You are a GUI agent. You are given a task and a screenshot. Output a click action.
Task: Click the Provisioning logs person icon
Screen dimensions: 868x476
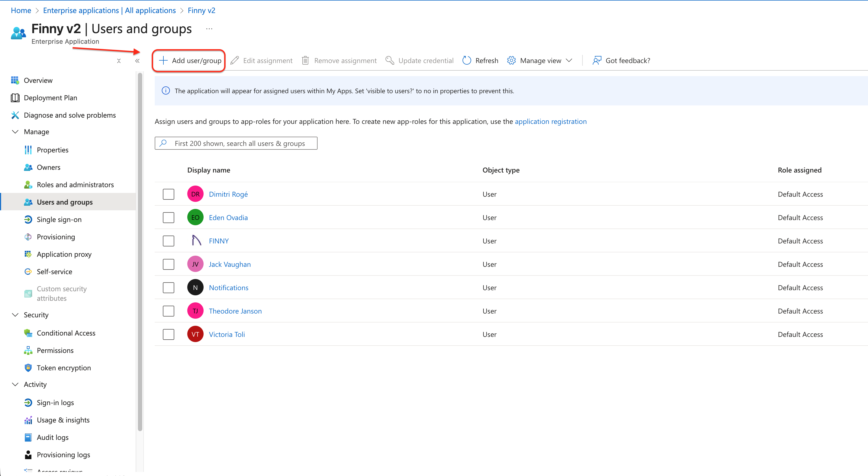tap(28, 455)
